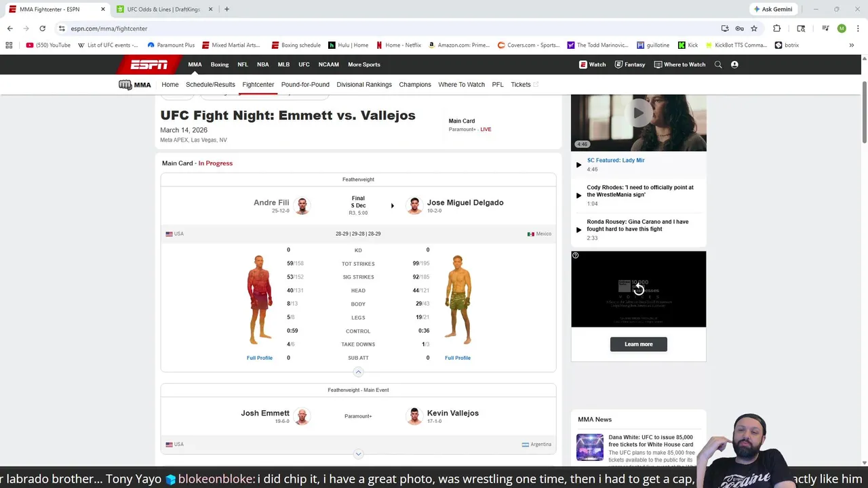Bookmark this page with the star icon
The image size is (868, 488).
tap(753, 28)
